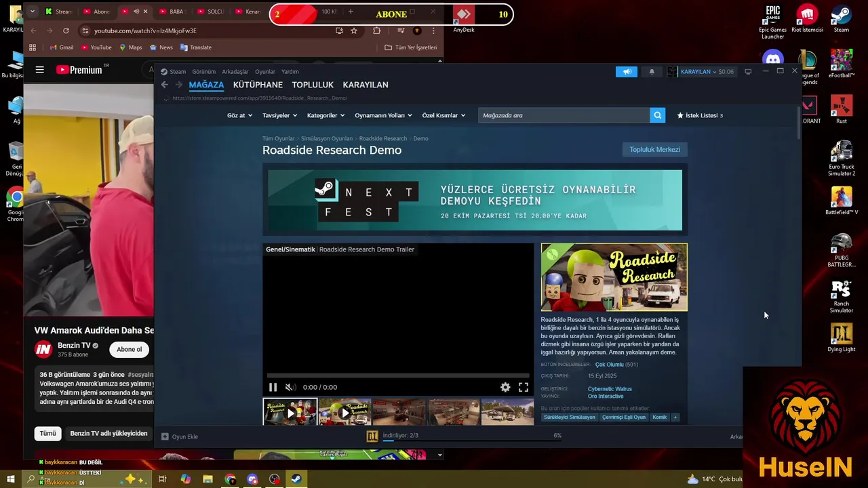868x488 pixels.
Task: Open KARAYILAN profile tab in Steam nav
Action: 366,85
